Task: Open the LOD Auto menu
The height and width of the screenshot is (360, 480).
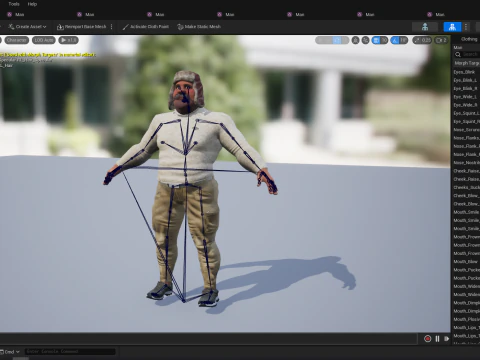Action: pos(44,40)
